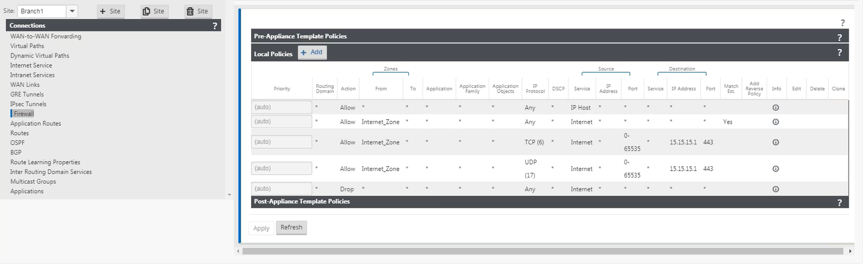Click the Refresh button

291,228
